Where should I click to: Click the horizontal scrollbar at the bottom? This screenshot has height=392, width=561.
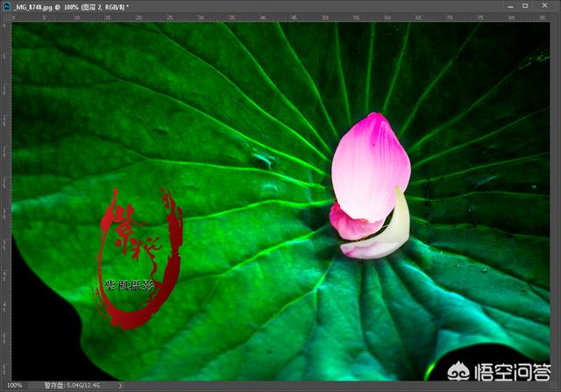[x=263, y=386]
